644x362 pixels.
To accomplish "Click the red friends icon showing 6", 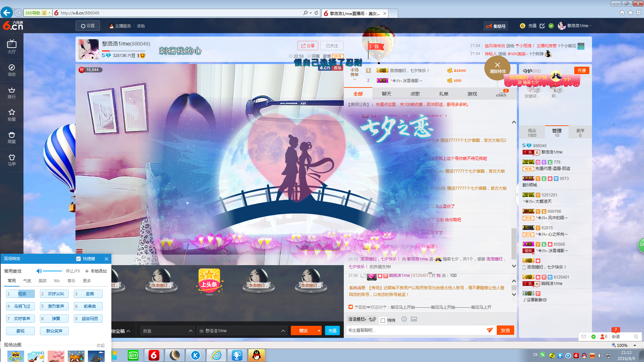I will click(604, 337).
